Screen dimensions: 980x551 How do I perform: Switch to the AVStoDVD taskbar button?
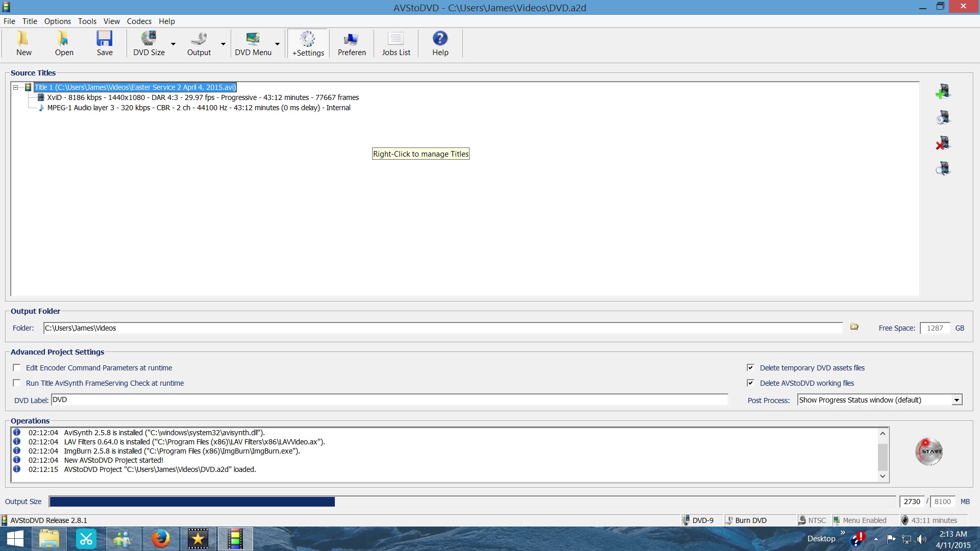point(235,539)
